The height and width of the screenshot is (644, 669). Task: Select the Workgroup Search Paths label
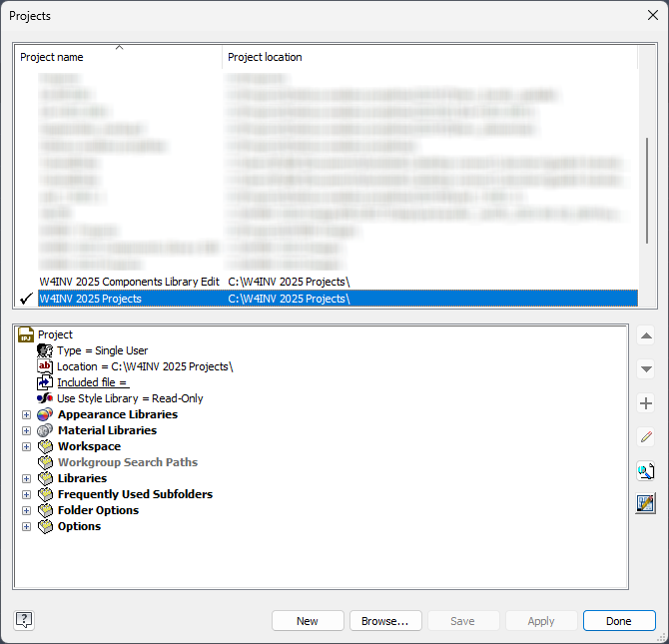128,462
